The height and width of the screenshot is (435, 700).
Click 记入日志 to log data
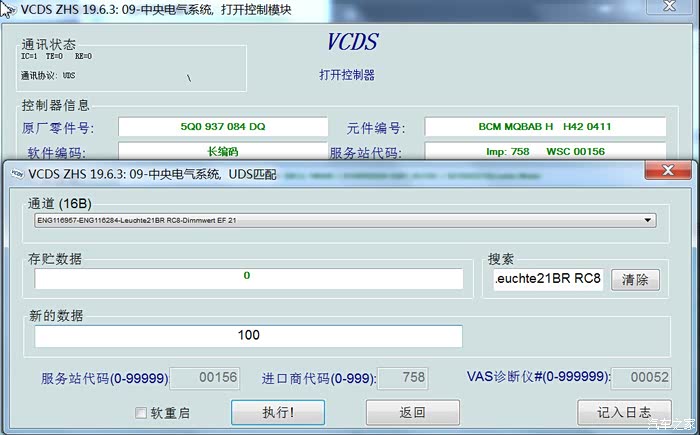coord(624,412)
